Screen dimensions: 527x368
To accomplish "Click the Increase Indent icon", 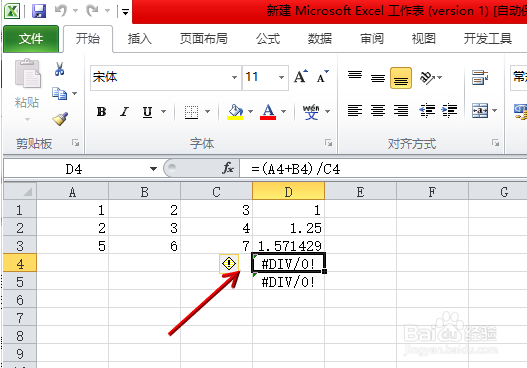I will click(x=449, y=110).
